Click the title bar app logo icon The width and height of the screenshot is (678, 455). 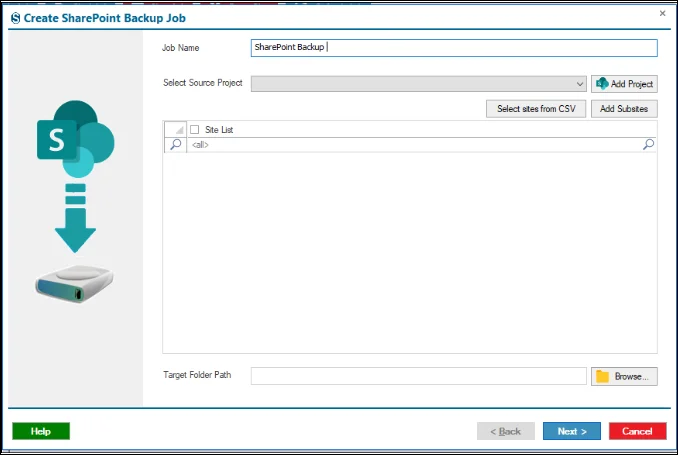click(16, 18)
